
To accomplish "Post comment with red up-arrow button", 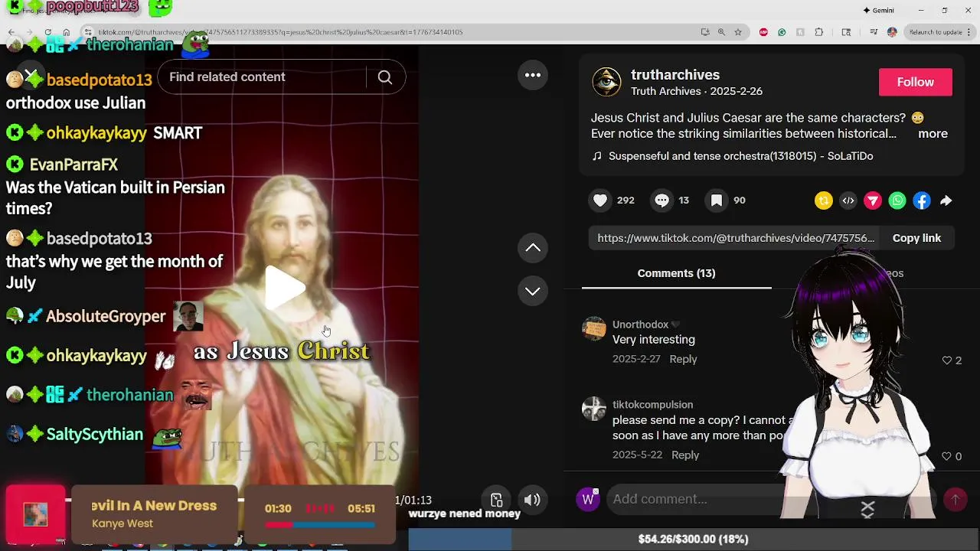I will (955, 500).
